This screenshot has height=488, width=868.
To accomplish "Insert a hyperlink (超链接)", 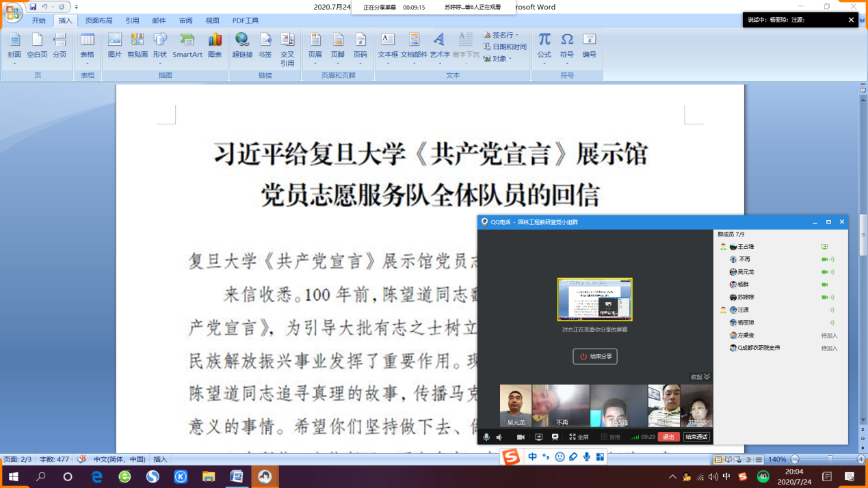I will pyautogui.click(x=242, y=46).
